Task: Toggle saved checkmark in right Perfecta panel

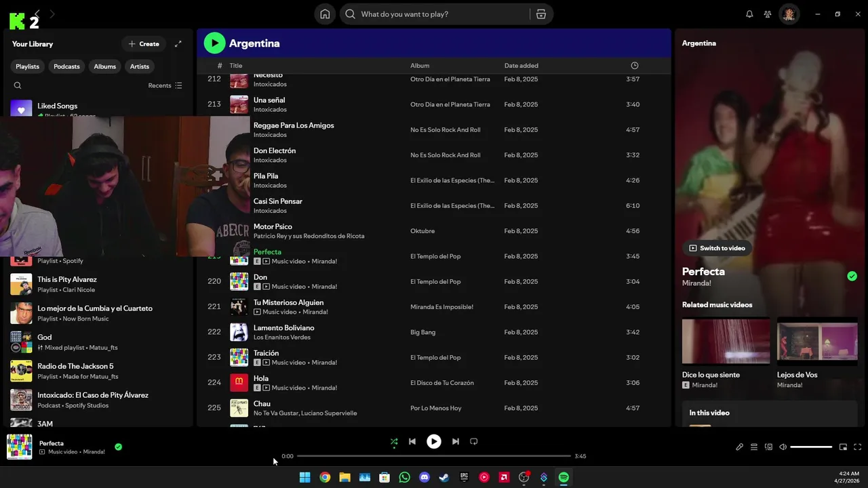Action: (x=852, y=276)
